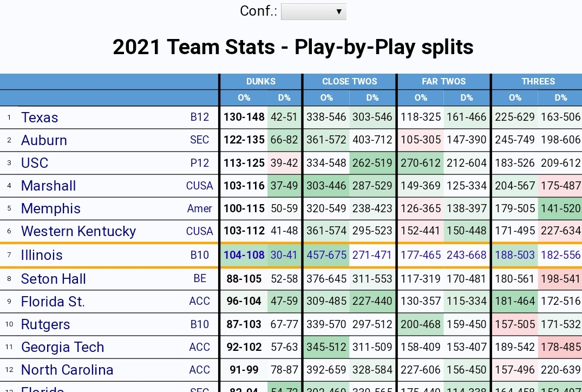The width and height of the screenshot is (582, 392).
Task: Filter by the B12 conference link
Action: tap(200, 117)
